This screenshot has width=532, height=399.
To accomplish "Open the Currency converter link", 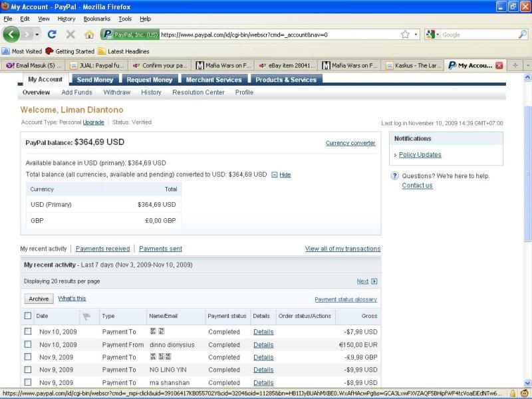I will pyautogui.click(x=350, y=143).
